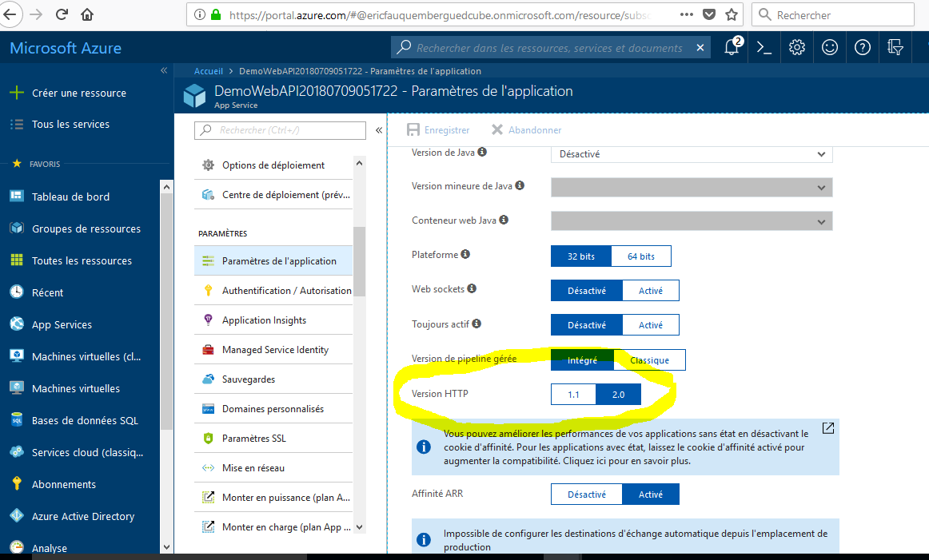Open the Version mineure de Java dropdown

692,187
